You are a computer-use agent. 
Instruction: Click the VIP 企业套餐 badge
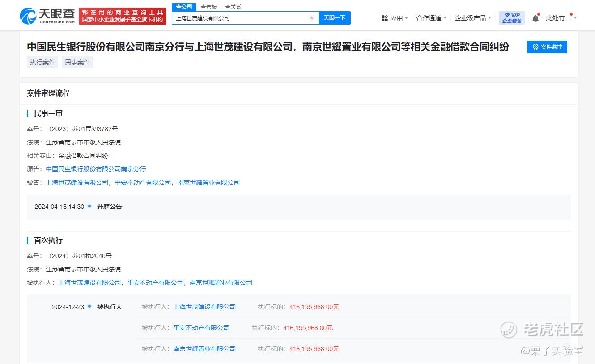512,18
